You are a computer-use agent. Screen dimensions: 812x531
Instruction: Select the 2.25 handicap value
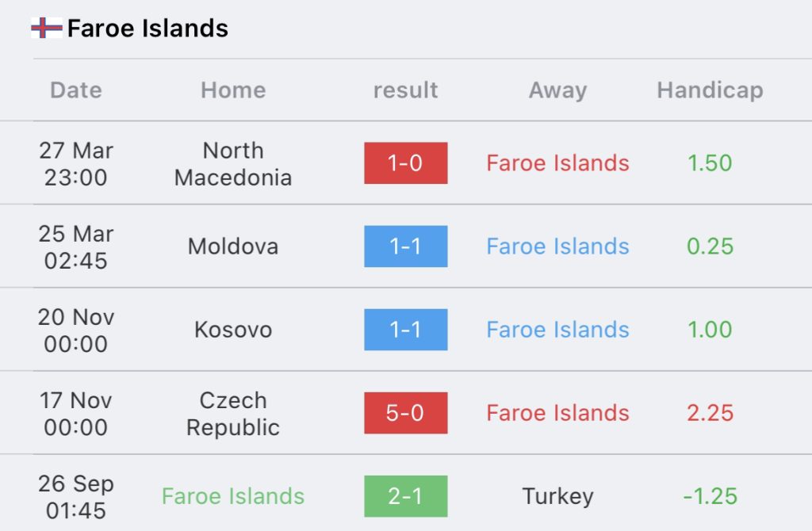tap(710, 413)
